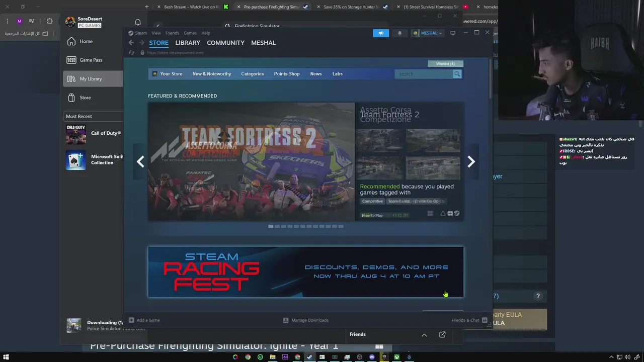Open Microsoft Solitaire Collection entry

tap(94, 160)
